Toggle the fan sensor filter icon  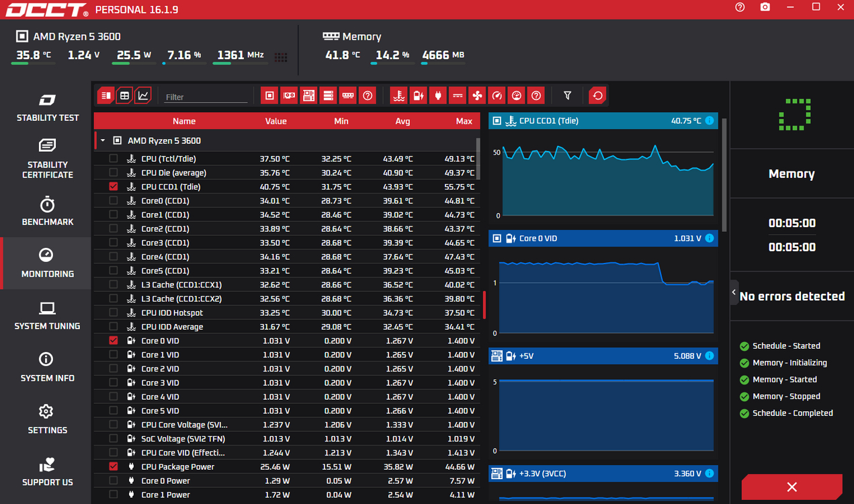(477, 96)
